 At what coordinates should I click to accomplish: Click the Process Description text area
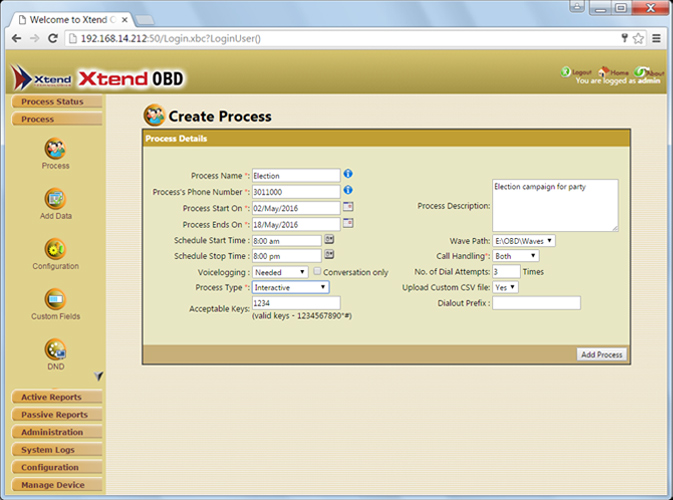coord(555,206)
